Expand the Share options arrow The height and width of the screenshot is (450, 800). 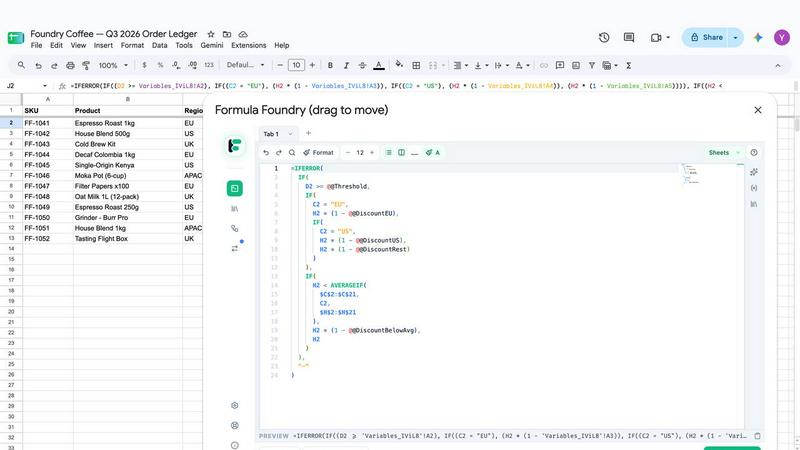pos(735,37)
